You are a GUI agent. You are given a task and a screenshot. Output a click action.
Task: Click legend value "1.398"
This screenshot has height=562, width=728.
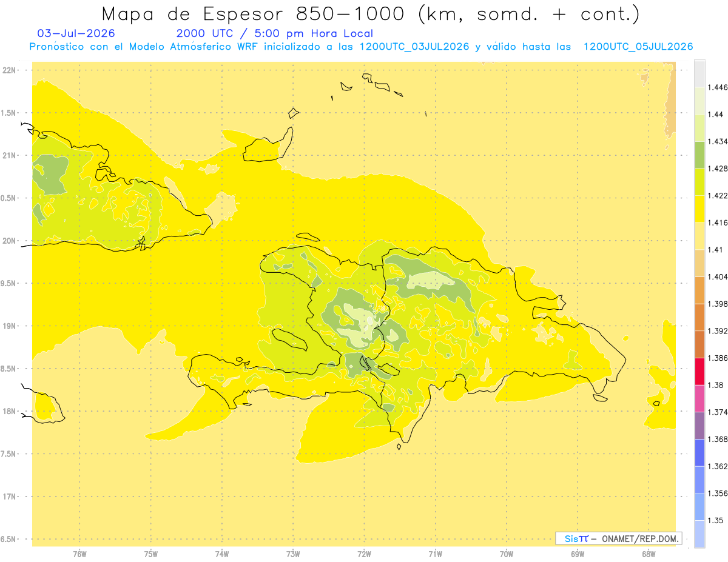coord(718,304)
